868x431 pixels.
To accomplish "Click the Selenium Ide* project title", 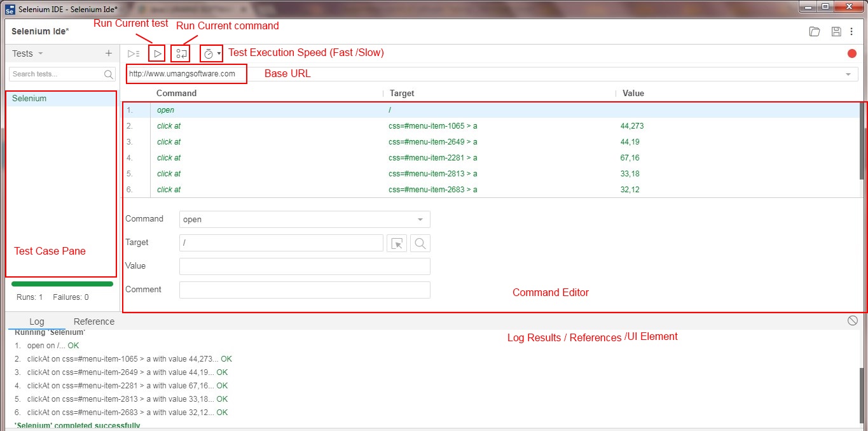I will 41,31.
